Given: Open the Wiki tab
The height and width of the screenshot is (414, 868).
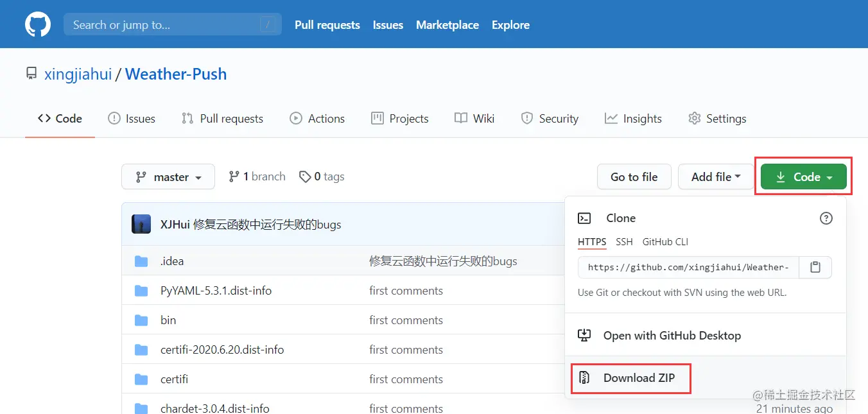Looking at the screenshot, I should (x=474, y=118).
